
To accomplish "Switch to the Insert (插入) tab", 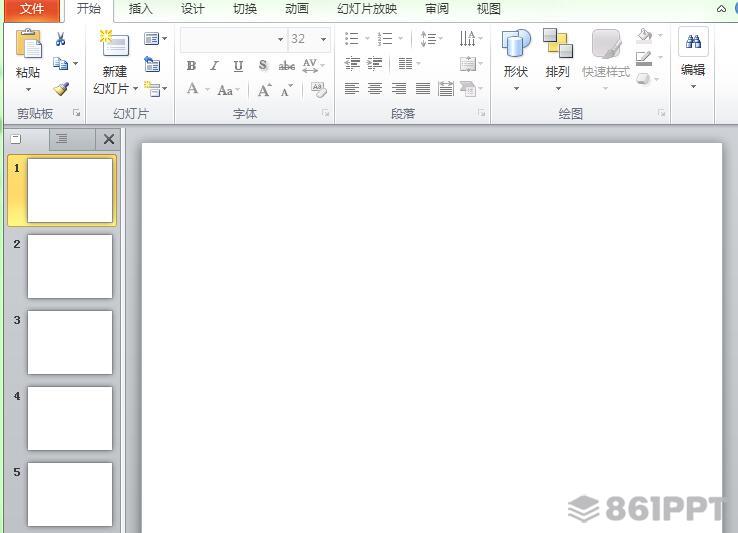I will point(140,9).
